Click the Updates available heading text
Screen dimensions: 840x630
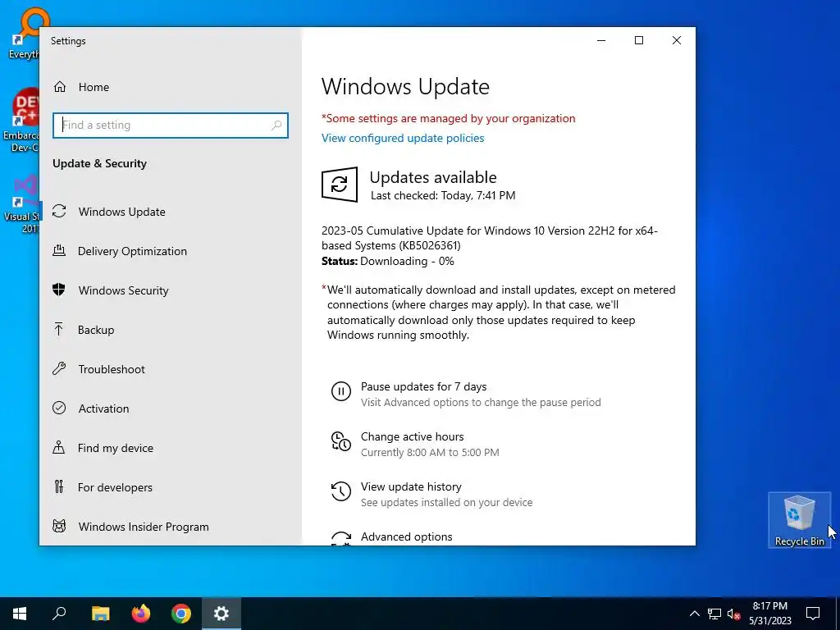[x=433, y=177]
